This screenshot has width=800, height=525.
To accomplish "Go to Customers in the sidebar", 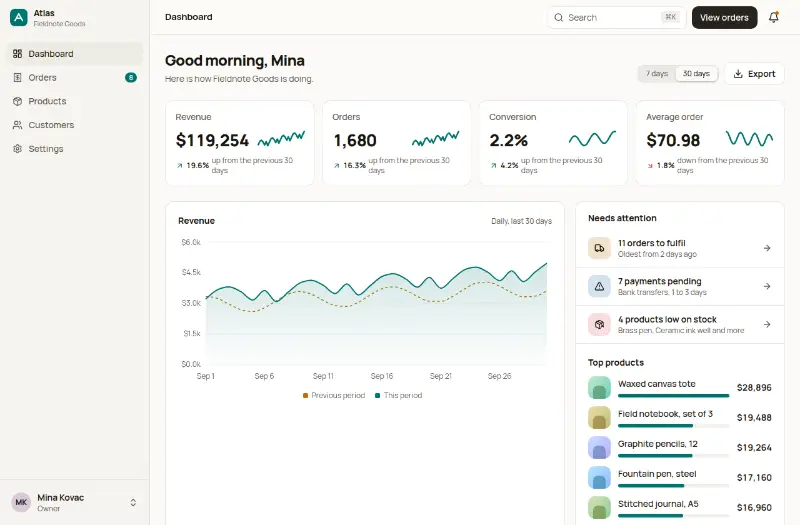I will point(74,125).
